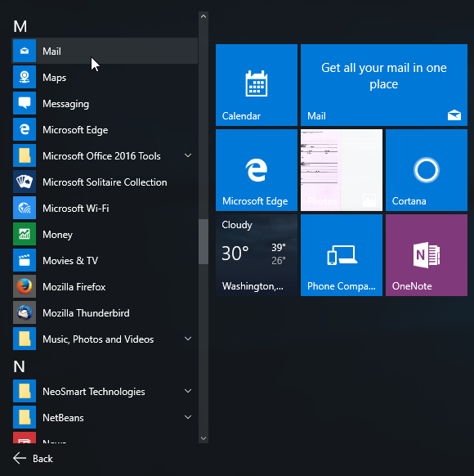Click the scrollbar up arrow
Image resolution: width=474 pixels, height=476 pixels.
[x=203, y=16]
